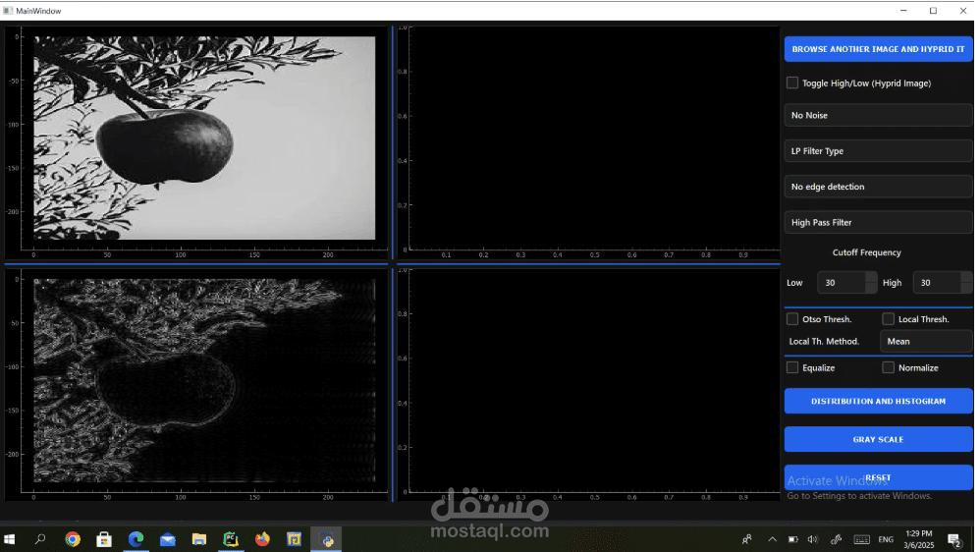Open the High Pass Filter dropdown
980x552 pixels.
tap(878, 222)
